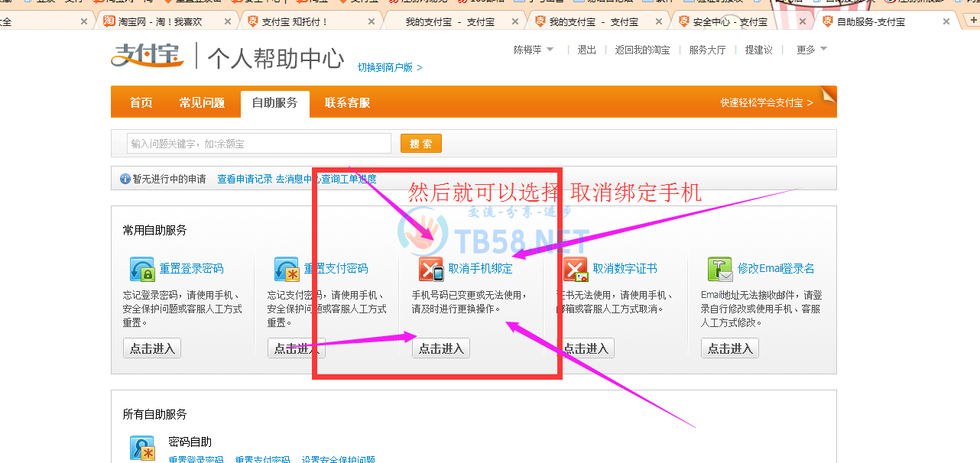This screenshot has height=463, width=980.
Task: Click the 取消手机绑定 title link
Action: coord(481,269)
